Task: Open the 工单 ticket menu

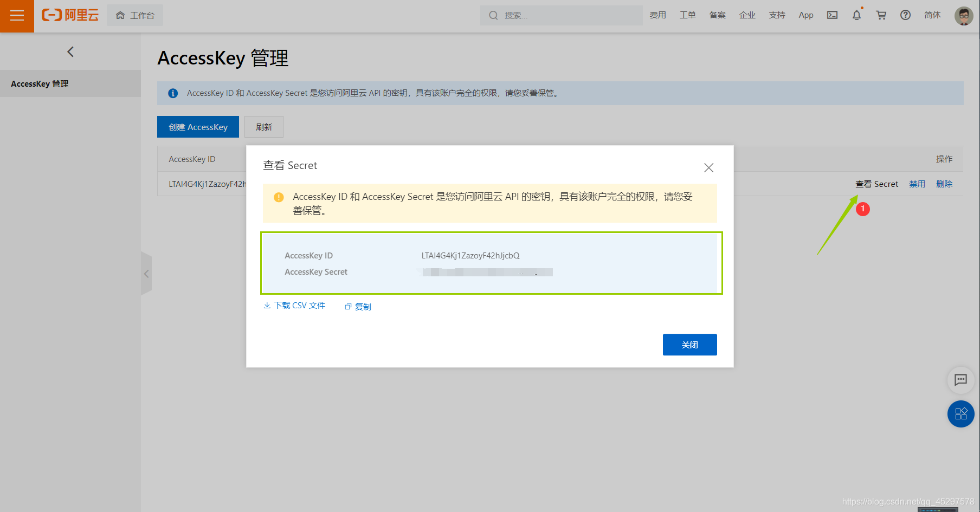Action: point(688,15)
